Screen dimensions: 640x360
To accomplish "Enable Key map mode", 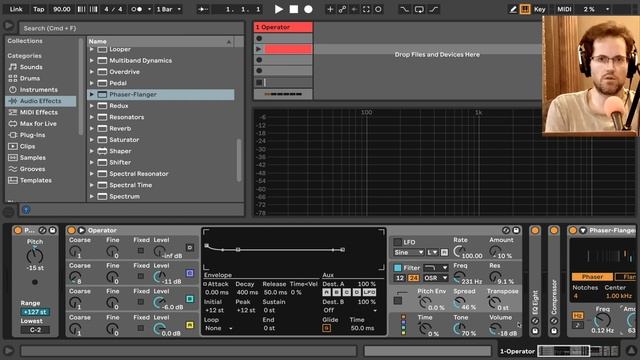I will 540,9.
